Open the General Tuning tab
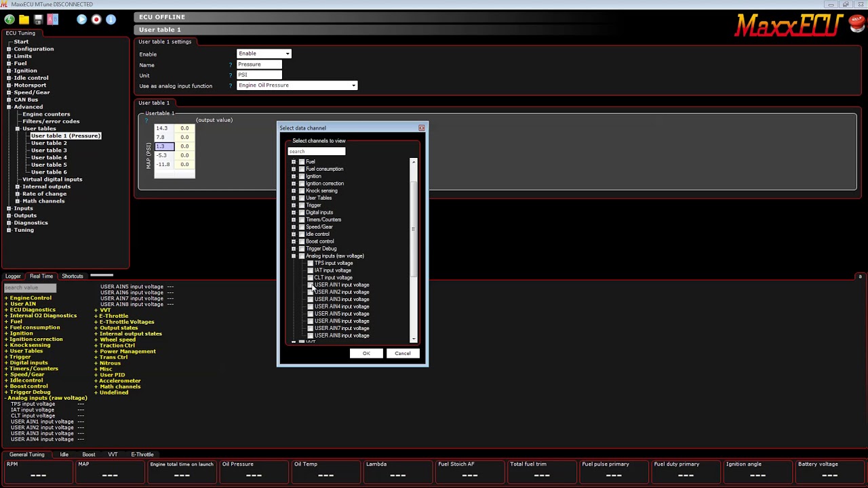Screen dimensions: 868x488 pyautogui.click(x=27, y=455)
